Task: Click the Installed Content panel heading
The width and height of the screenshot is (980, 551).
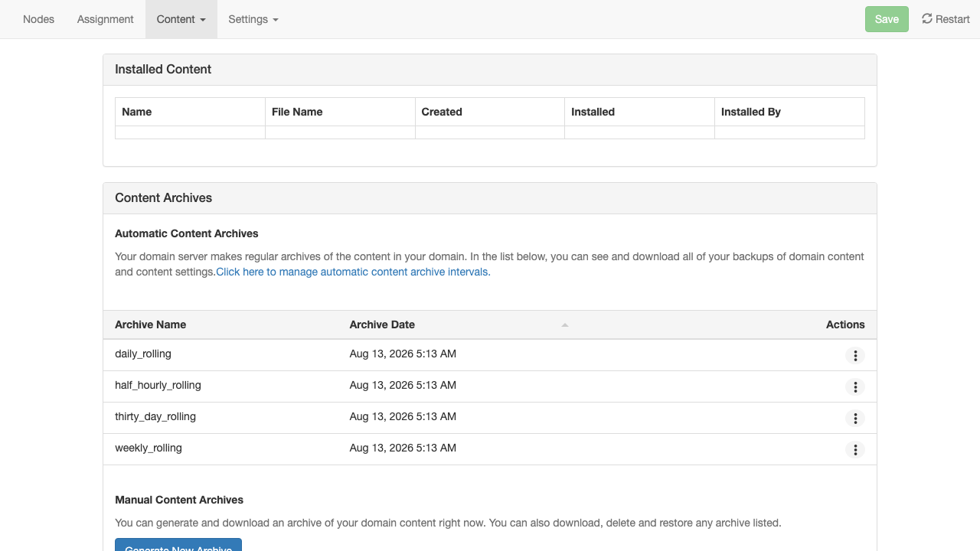Action: [x=163, y=69]
